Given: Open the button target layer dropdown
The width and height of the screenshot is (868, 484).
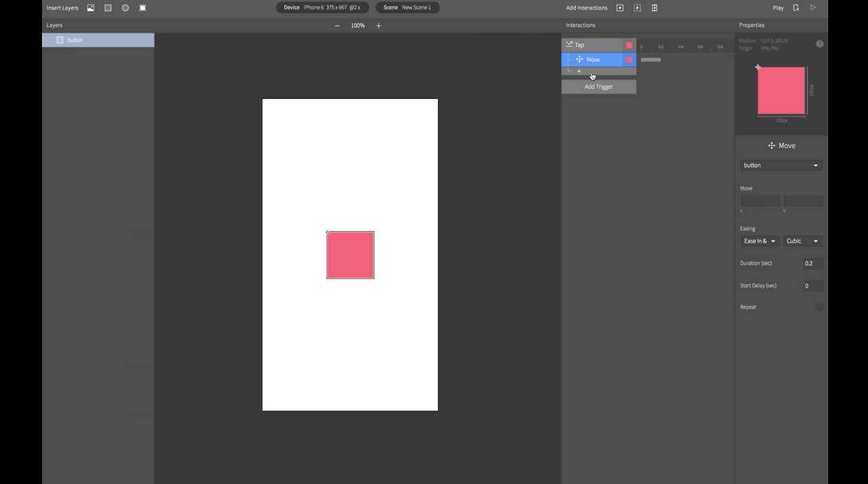Looking at the screenshot, I should click(781, 165).
